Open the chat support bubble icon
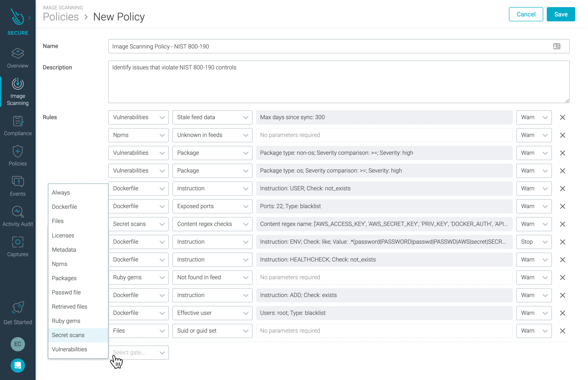 (18, 366)
